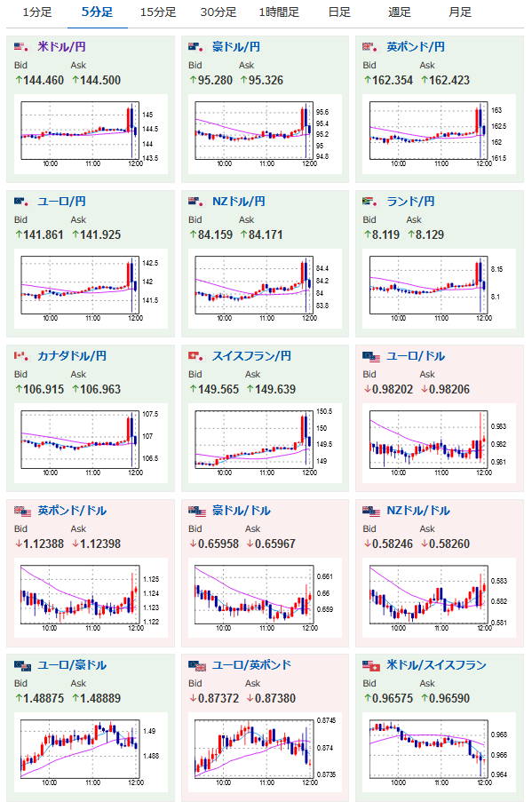This screenshot has height=802, width=532.
Task: Click the flag icon beside 米ドル/スイスフラン
Action: [x=371, y=665]
